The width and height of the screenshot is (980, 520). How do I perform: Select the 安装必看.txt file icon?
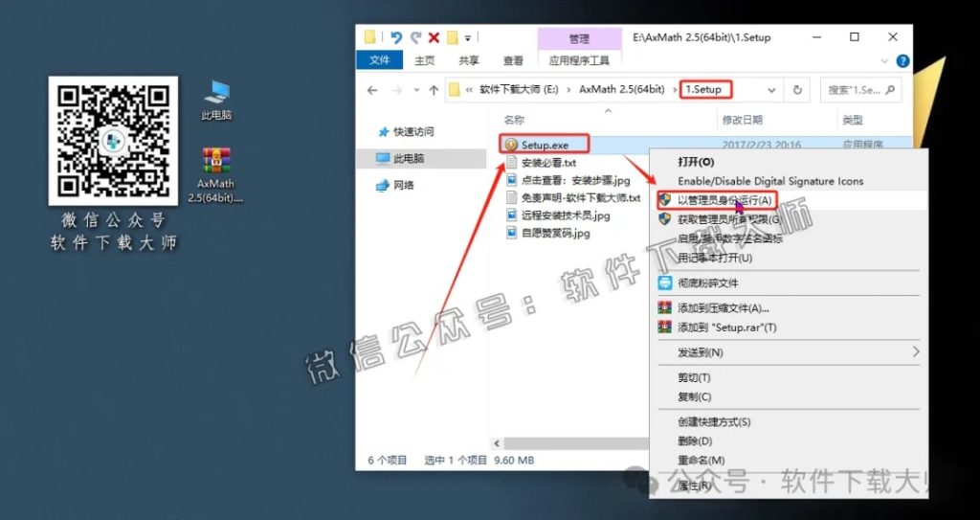tap(512, 163)
